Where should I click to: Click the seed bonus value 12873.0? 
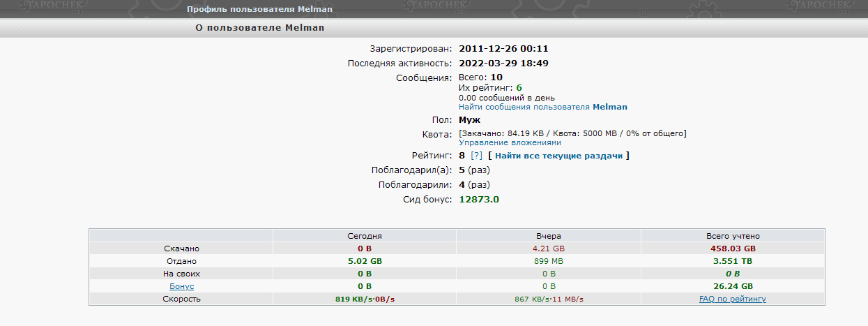pyautogui.click(x=479, y=199)
